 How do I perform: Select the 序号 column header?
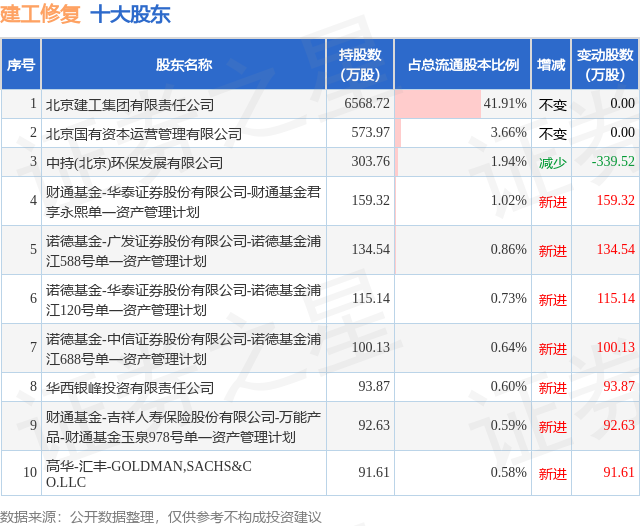[21, 64]
